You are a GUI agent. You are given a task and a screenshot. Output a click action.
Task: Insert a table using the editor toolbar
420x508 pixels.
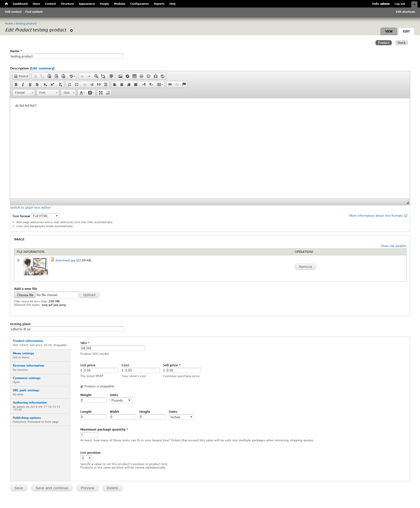[134, 76]
